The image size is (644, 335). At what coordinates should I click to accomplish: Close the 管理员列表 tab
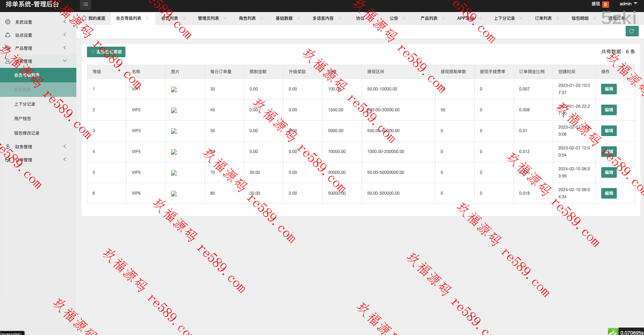tap(225, 18)
